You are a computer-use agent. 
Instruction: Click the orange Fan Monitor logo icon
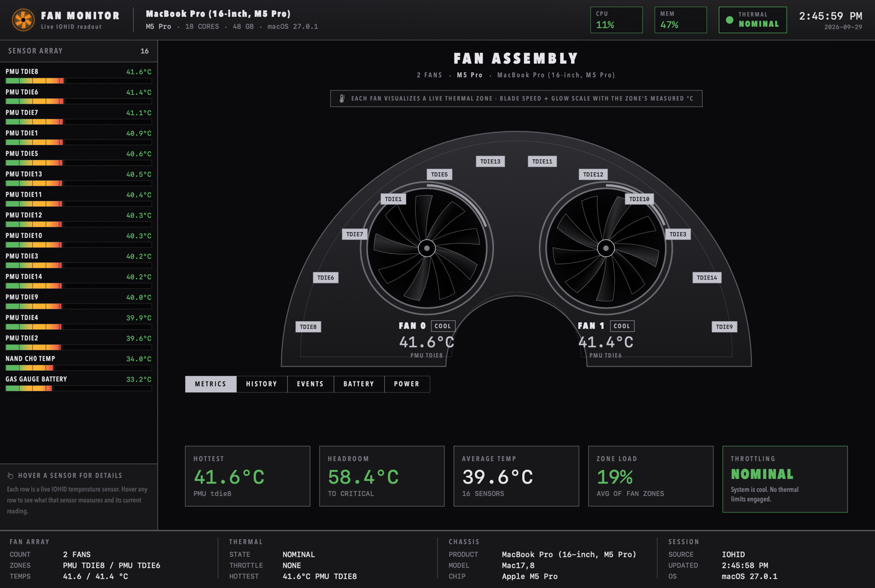point(24,20)
